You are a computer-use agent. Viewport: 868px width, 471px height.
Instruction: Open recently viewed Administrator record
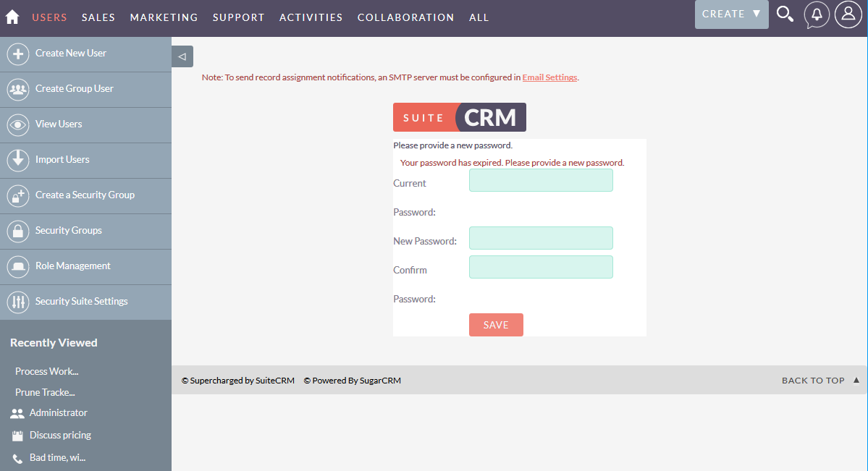(58, 413)
